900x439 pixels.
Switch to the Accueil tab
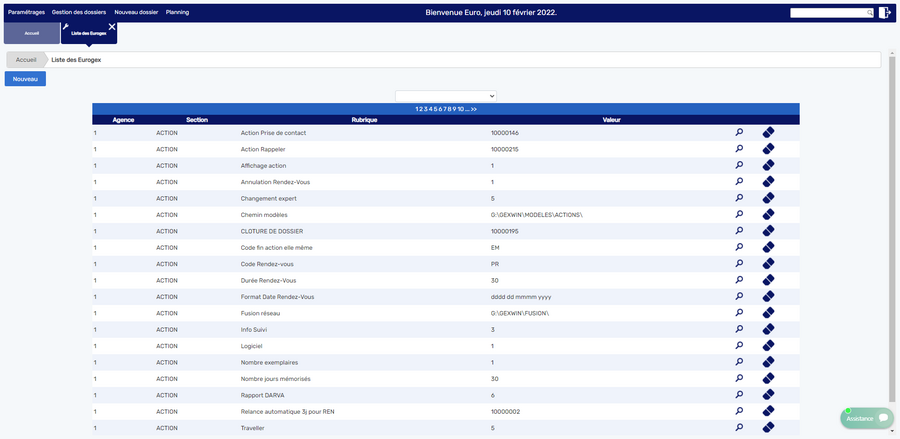[x=31, y=33]
